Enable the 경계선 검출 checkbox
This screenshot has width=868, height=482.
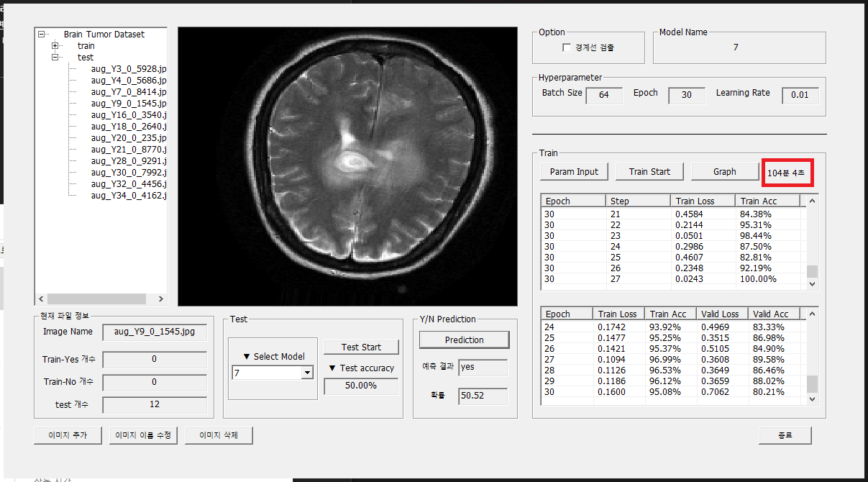click(566, 47)
